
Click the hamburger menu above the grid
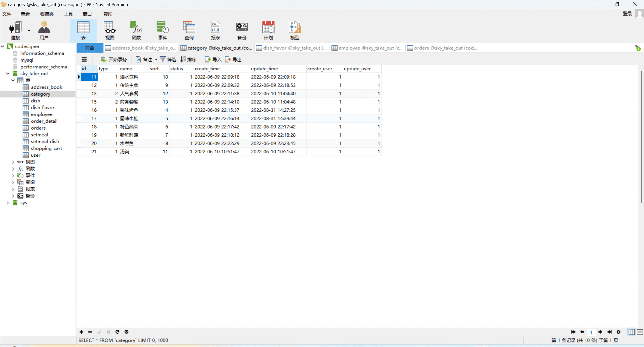(84, 59)
